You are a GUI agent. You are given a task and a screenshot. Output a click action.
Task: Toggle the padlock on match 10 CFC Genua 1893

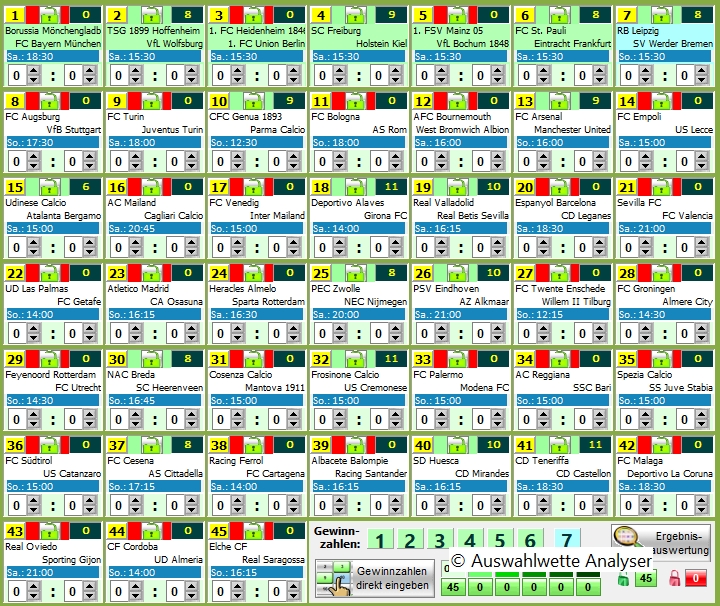(x=253, y=101)
